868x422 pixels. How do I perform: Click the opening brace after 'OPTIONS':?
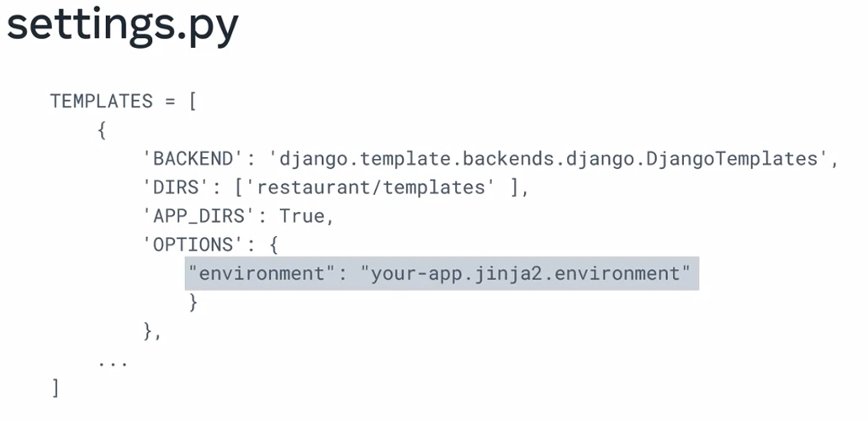pyautogui.click(x=273, y=245)
